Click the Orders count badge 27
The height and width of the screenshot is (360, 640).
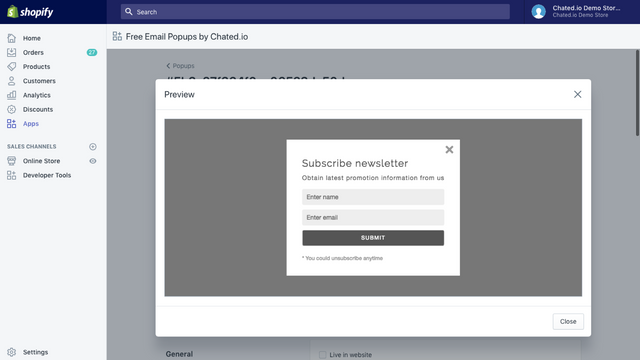(x=92, y=52)
